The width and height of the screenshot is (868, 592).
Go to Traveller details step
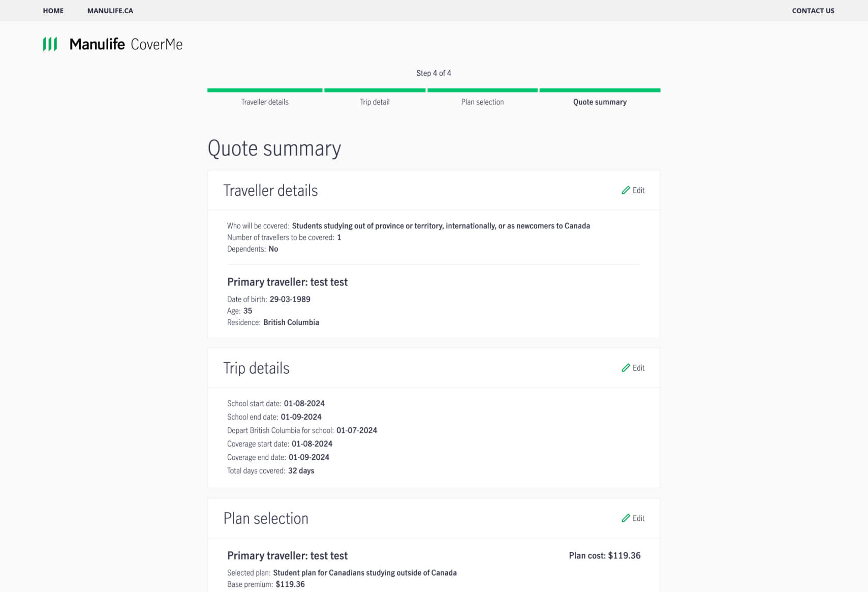(264, 102)
